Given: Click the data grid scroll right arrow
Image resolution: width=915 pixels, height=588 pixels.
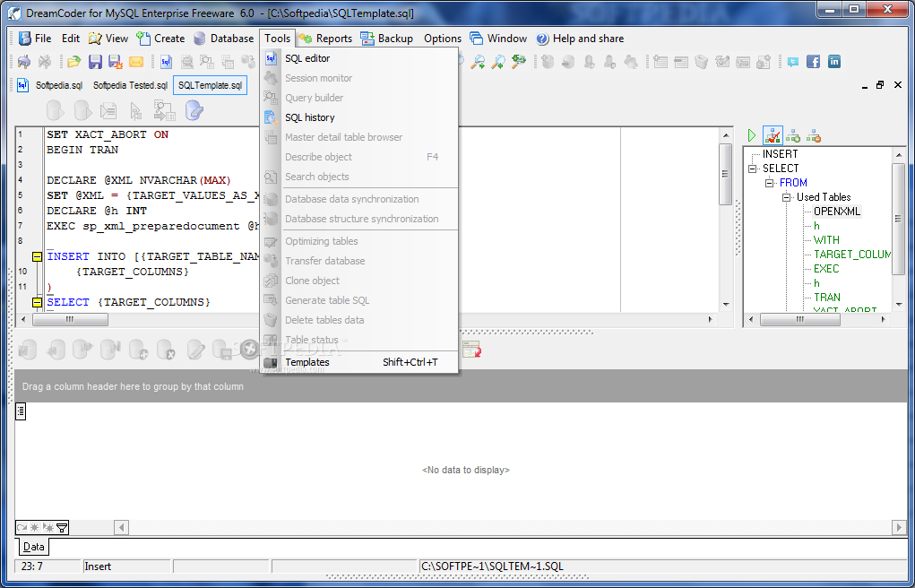Looking at the screenshot, I should point(899,527).
